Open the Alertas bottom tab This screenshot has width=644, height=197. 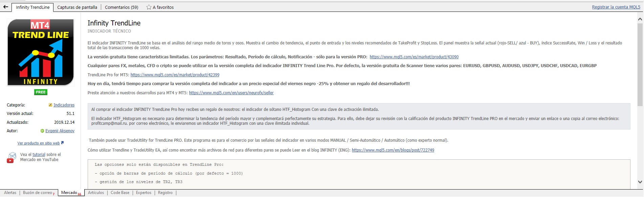[x=10, y=193]
